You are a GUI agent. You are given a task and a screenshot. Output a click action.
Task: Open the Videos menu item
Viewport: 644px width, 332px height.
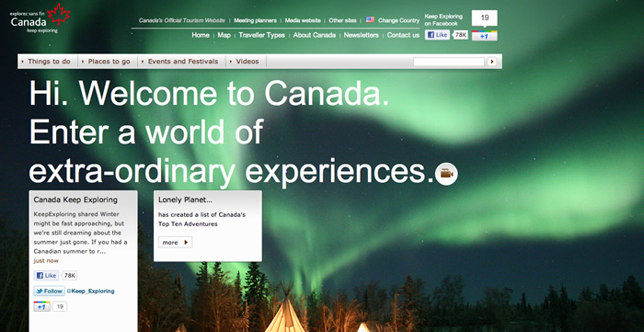(x=246, y=62)
